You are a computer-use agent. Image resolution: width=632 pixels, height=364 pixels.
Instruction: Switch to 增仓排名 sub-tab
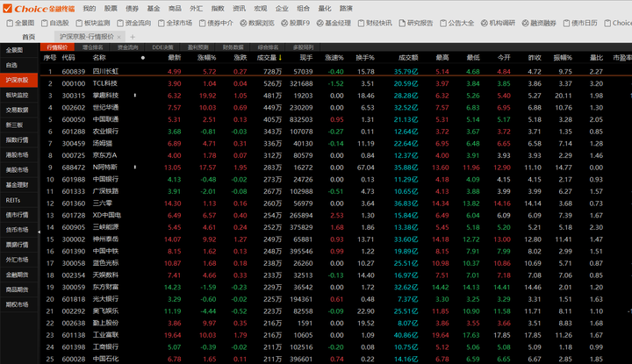point(93,47)
